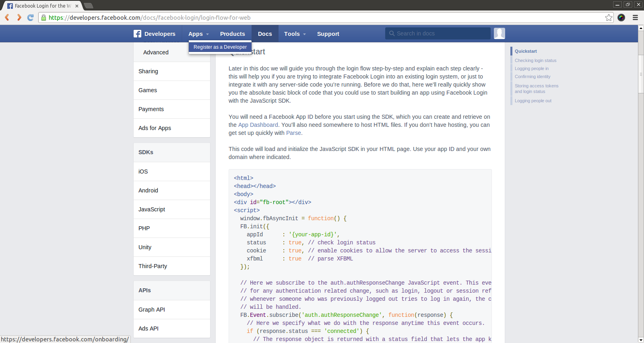Jump to Confirming identity section
This screenshot has height=343, width=644.
tap(533, 76)
